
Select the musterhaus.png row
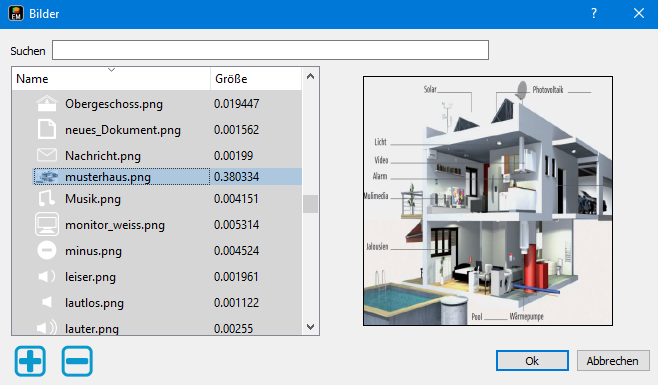(x=167, y=177)
